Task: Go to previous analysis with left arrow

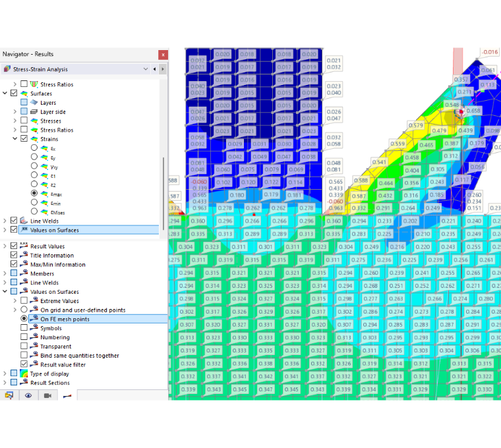Action: point(155,69)
